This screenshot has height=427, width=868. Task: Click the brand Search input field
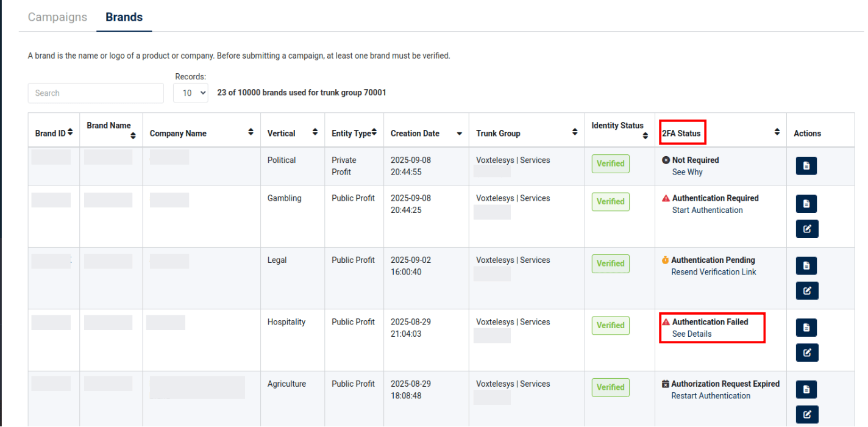click(96, 93)
